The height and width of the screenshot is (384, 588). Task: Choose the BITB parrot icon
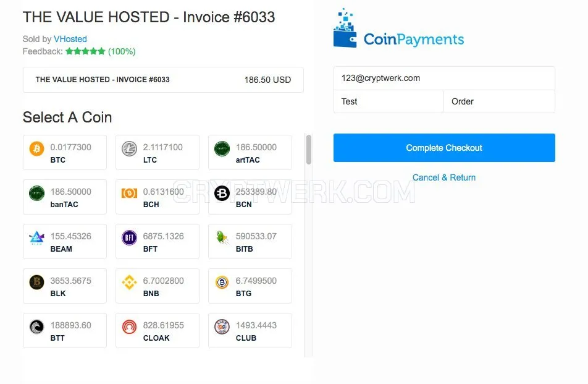pos(222,237)
